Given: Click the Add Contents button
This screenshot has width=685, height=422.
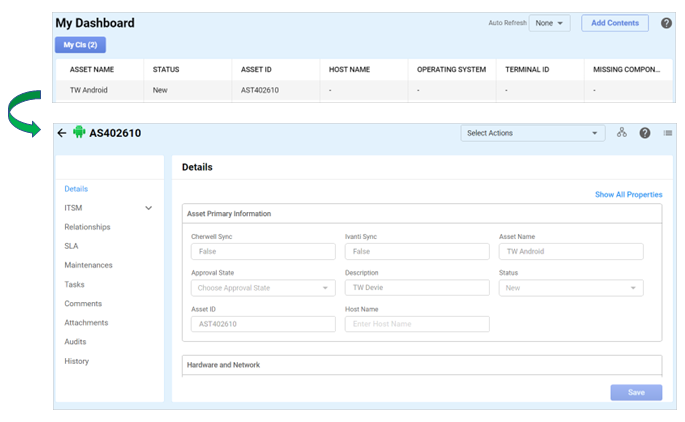Looking at the screenshot, I should pyautogui.click(x=615, y=23).
